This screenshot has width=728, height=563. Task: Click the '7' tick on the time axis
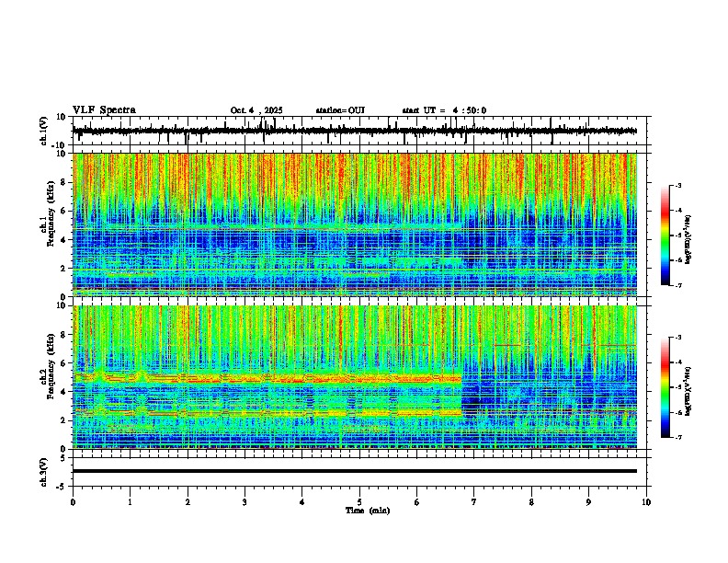[x=474, y=502]
